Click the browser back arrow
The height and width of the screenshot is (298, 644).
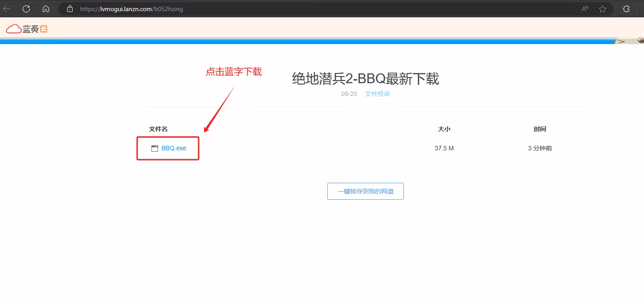tap(7, 9)
